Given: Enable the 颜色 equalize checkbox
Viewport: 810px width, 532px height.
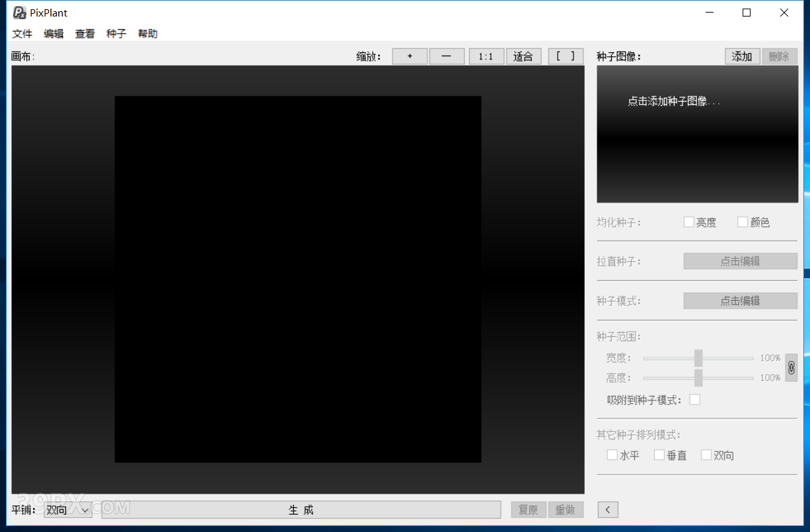Looking at the screenshot, I should tap(743, 222).
